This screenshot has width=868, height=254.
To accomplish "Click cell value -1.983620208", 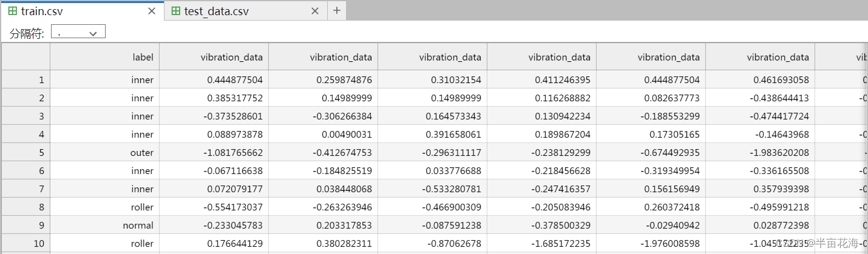I will [760, 152].
